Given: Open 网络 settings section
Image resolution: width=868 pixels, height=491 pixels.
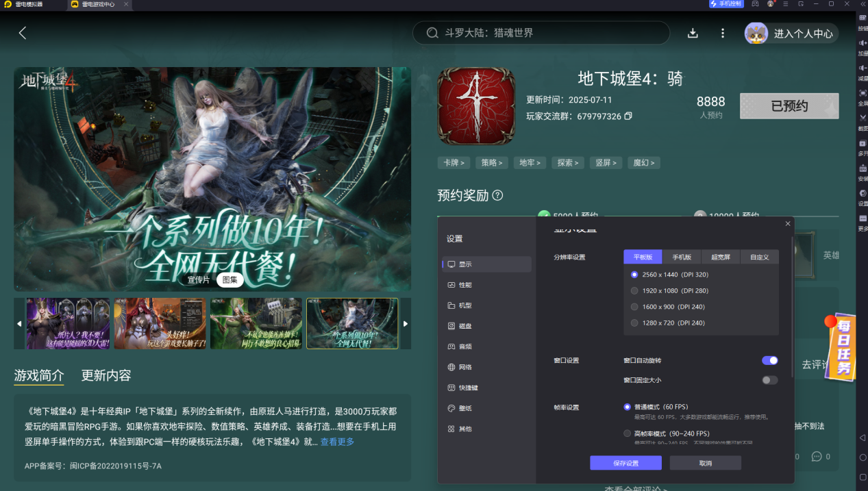Looking at the screenshot, I should coord(487,367).
